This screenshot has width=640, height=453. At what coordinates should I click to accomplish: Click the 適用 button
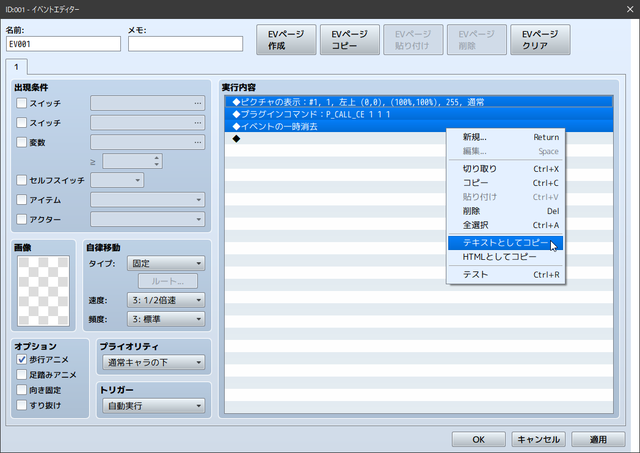click(x=598, y=440)
